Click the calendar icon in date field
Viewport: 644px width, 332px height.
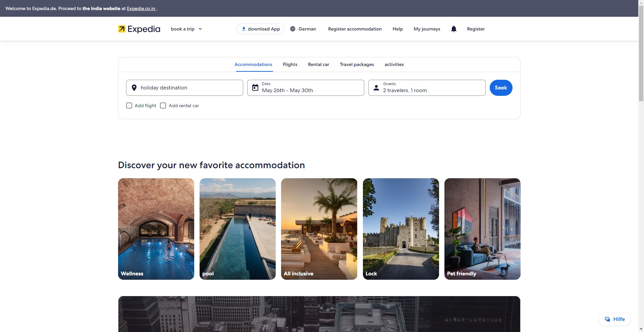255,88
